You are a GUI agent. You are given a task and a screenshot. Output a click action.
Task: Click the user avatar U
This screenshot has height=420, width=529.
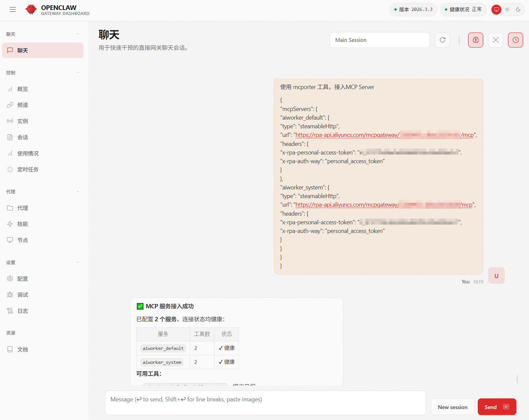(x=496, y=275)
